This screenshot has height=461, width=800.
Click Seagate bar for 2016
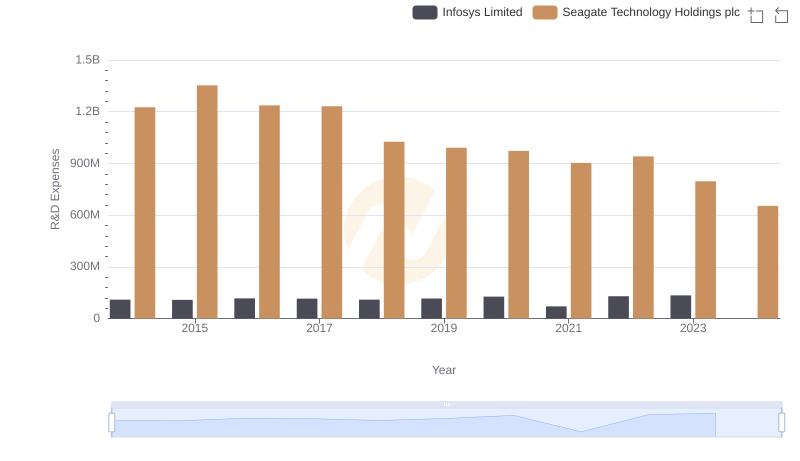269,212
